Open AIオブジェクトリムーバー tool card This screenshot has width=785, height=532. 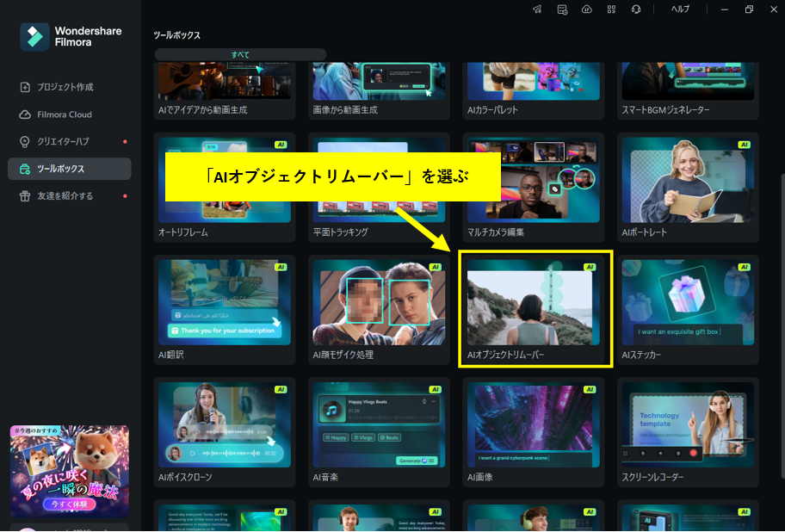(533, 310)
